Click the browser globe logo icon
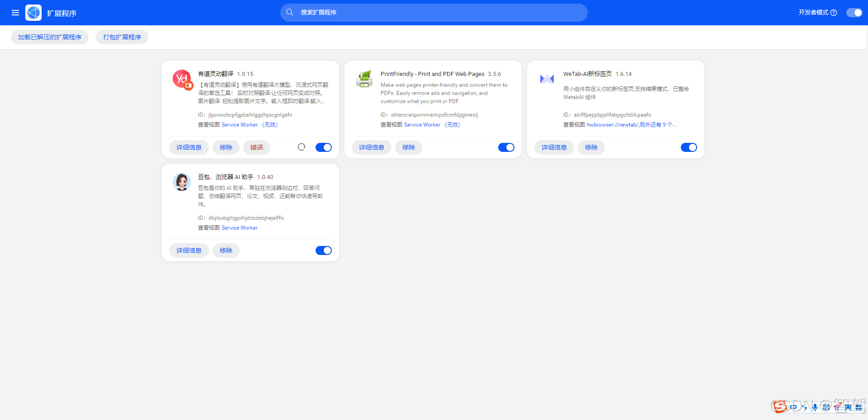Viewport: 868px width, 420px height. [33, 13]
